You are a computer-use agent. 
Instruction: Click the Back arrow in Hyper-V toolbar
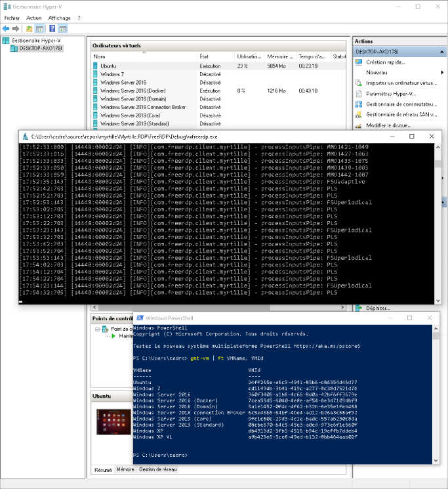6,29
